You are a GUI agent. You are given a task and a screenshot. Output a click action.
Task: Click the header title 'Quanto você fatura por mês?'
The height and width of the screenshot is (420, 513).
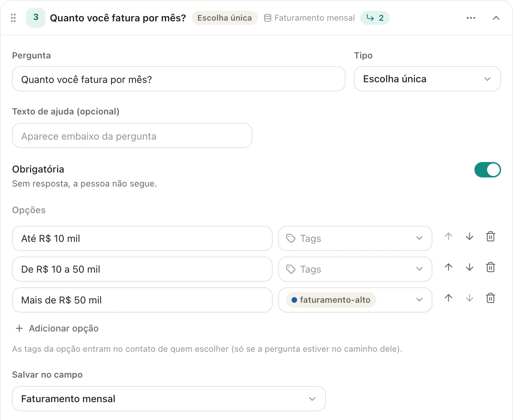(118, 18)
